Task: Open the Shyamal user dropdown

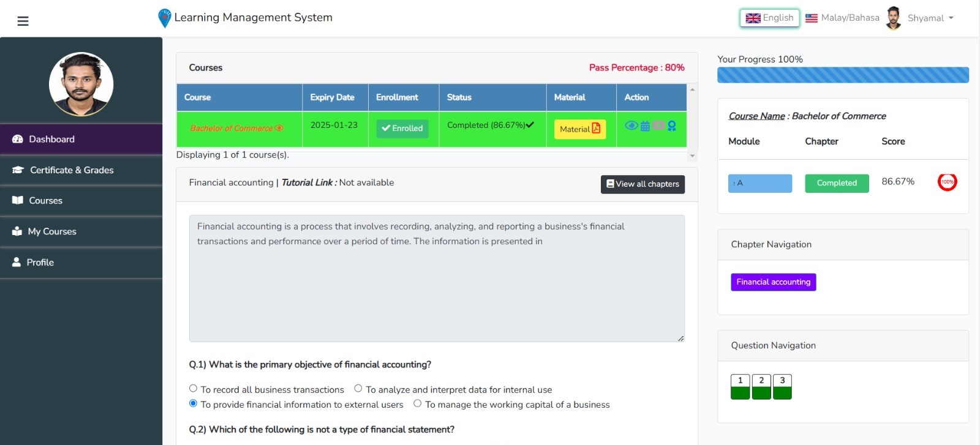Action: click(930, 18)
